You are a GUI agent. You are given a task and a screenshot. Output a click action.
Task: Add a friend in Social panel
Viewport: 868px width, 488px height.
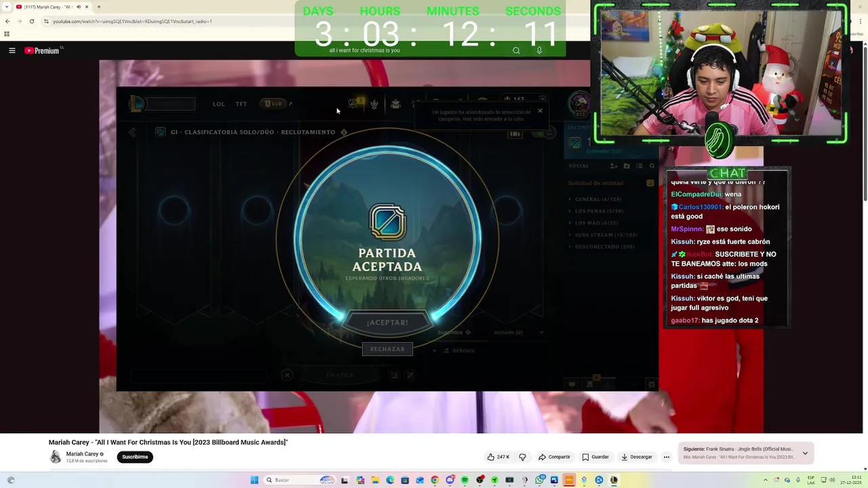click(x=614, y=166)
